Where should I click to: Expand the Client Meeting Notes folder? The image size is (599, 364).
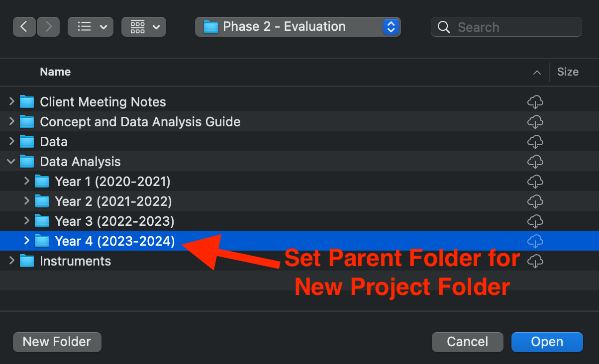click(x=11, y=101)
